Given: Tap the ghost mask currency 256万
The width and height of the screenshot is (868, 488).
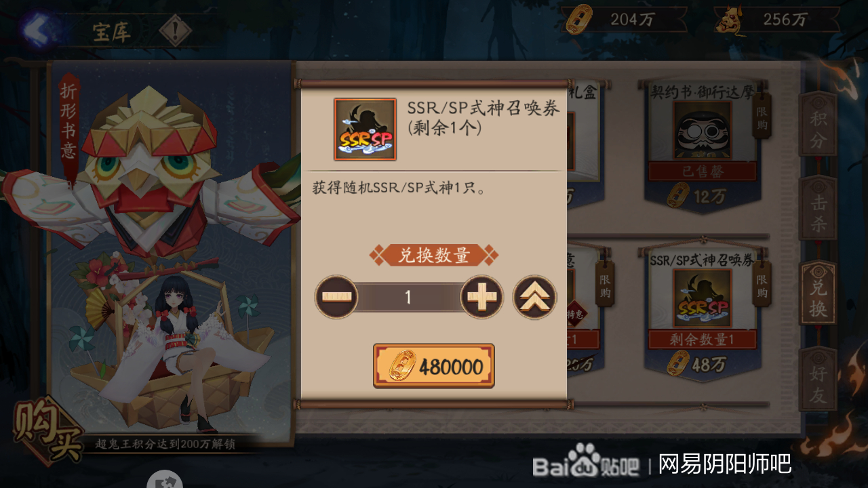Looking at the screenshot, I should (777, 19).
